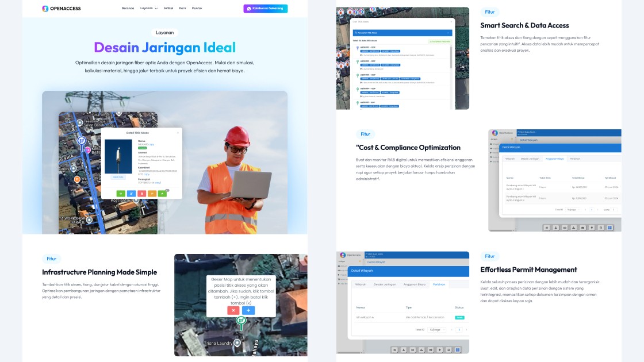Click the teal status badge in permit row
The image size is (644, 362).
tap(459, 318)
